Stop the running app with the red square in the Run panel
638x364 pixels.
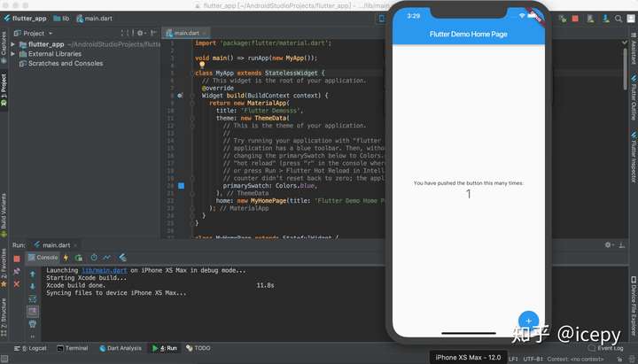(x=17, y=259)
